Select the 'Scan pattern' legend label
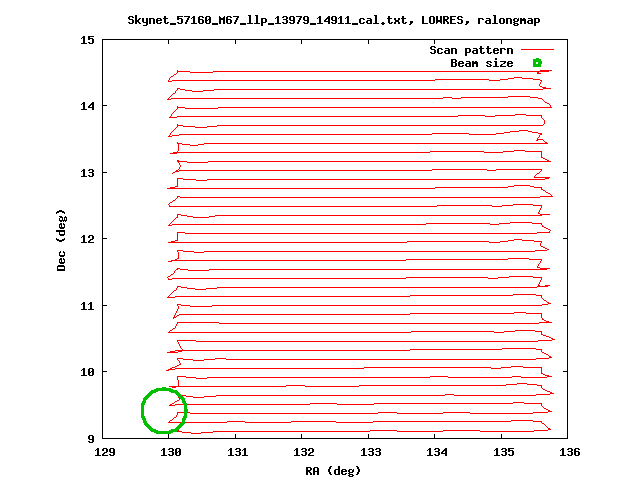Screen dimensions: 640x480 coord(471,50)
